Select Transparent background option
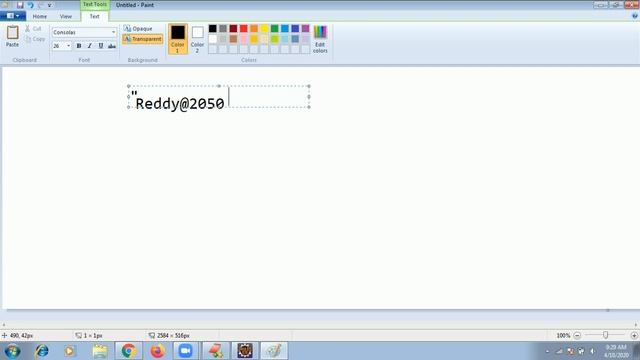Image resolution: width=640 pixels, height=360 pixels. (142, 39)
